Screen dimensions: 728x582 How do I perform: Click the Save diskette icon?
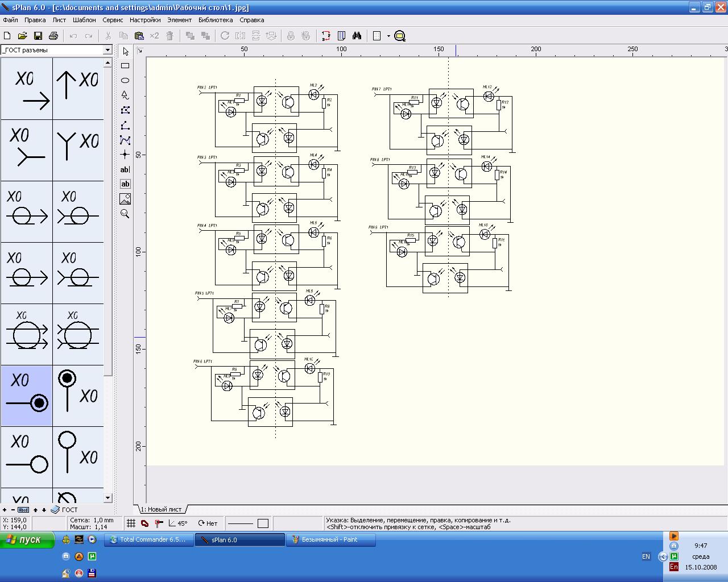(x=38, y=36)
